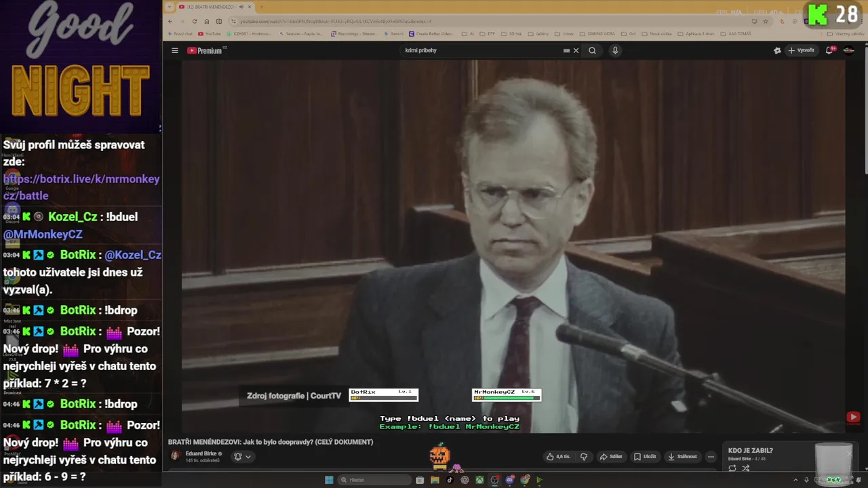Open TikTok from the taskbar
This screenshot has height=488, width=868.
(x=450, y=480)
